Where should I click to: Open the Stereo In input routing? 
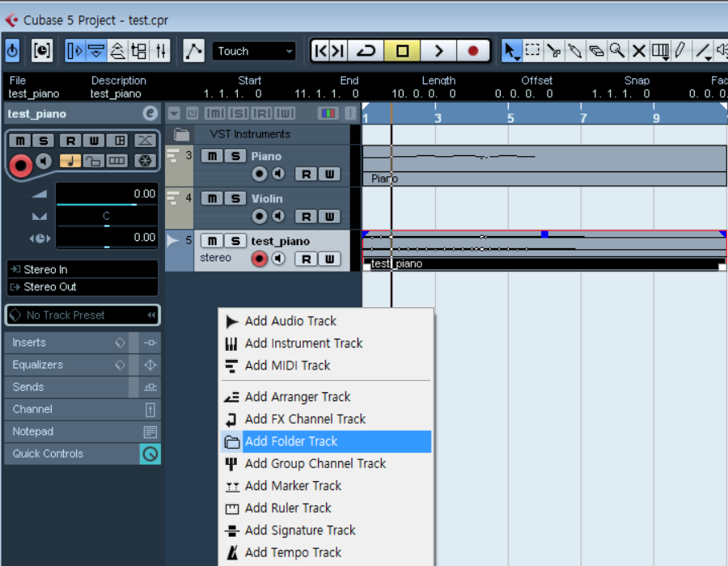click(x=83, y=269)
